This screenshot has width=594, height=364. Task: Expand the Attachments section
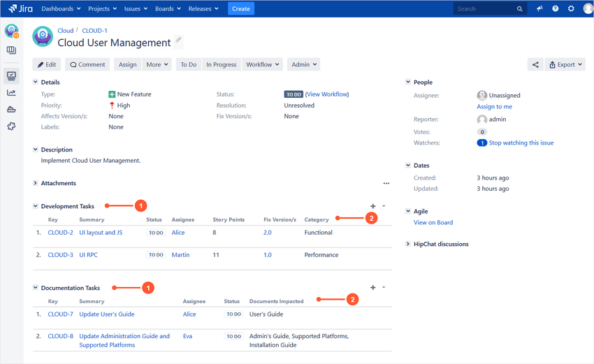pos(35,183)
